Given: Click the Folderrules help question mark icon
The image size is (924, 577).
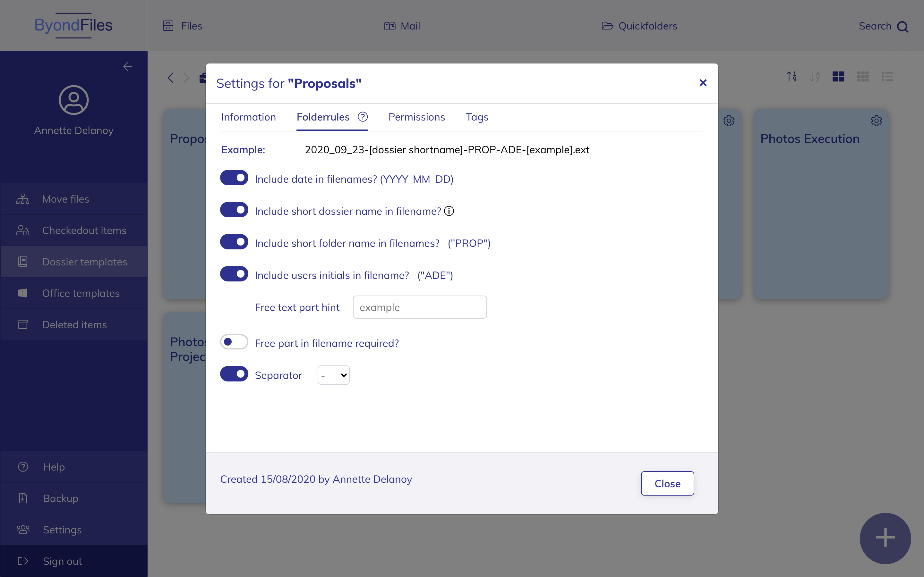Looking at the screenshot, I should point(362,117).
